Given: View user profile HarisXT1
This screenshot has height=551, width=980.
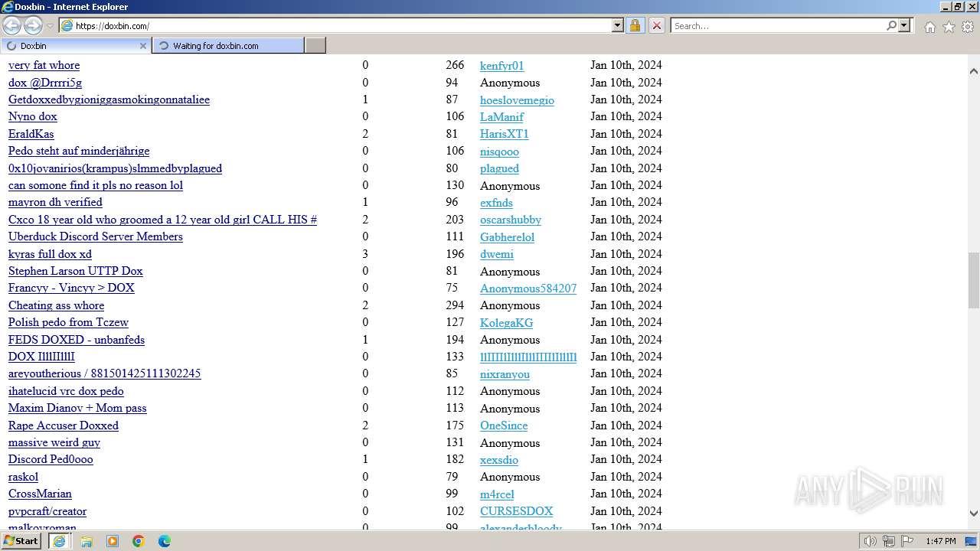Looking at the screenshot, I should (505, 134).
